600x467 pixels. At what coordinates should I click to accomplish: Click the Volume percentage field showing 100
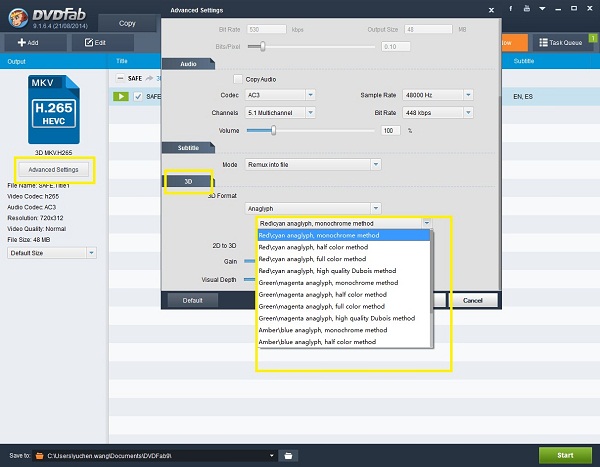391,131
